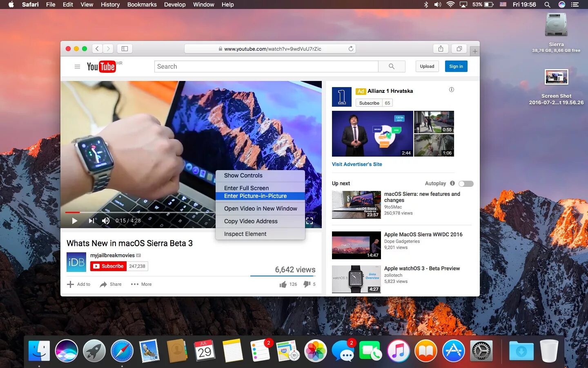Select Enter Picture-in-Picture from the context menu
This screenshot has width=588, height=368.
click(260, 196)
